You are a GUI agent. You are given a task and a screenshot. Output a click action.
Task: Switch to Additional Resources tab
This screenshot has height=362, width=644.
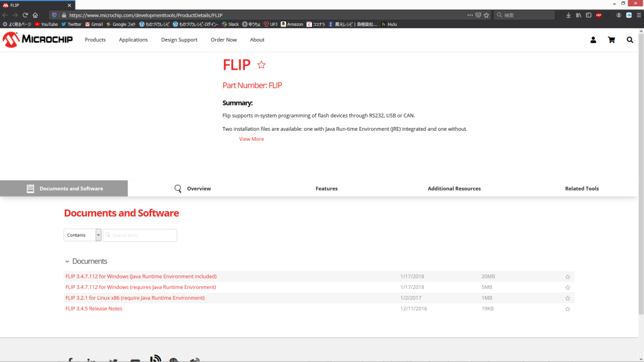pos(454,189)
